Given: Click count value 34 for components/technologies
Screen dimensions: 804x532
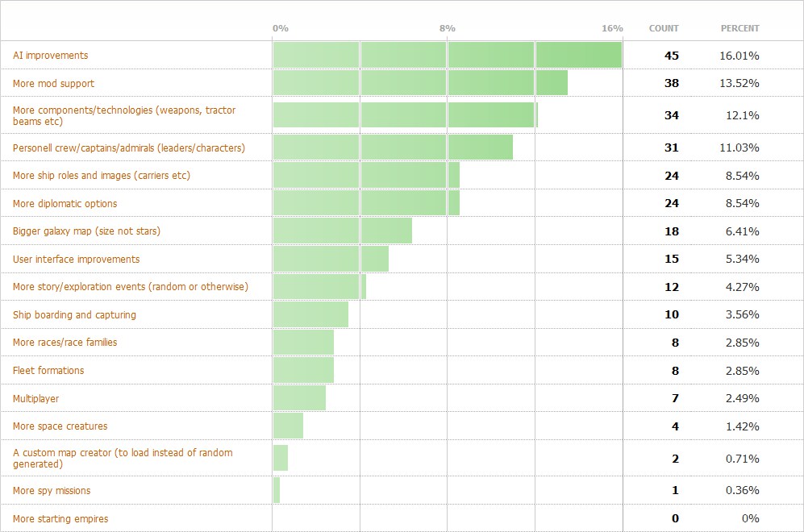Looking at the screenshot, I should tap(672, 116).
